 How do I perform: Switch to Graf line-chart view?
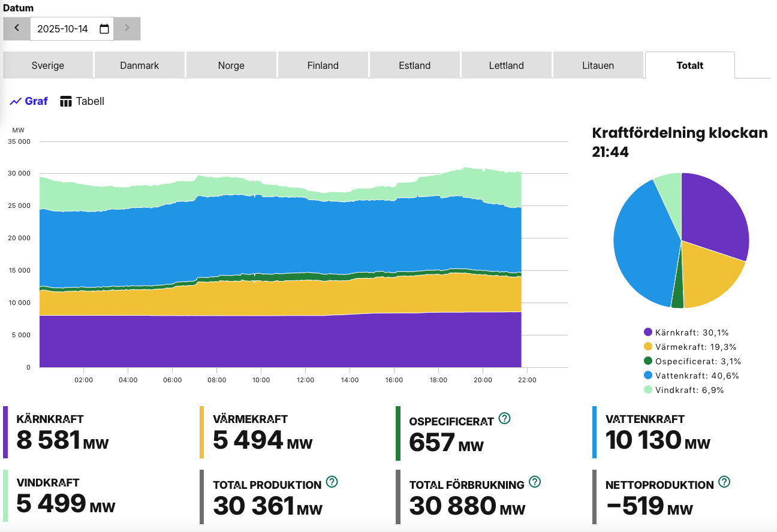(x=29, y=101)
